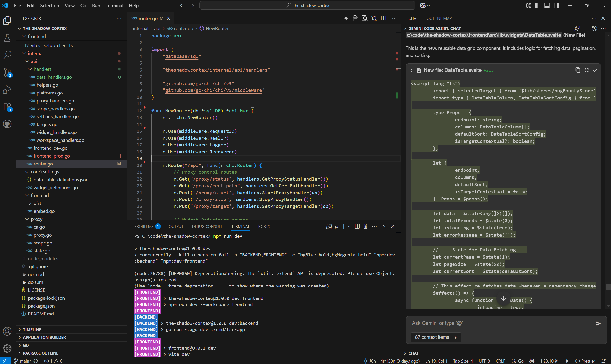Image resolution: width=611 pixels, height=364 pixels.
Task: Open the Testing flask icon
Action: [x=7, y=38]
